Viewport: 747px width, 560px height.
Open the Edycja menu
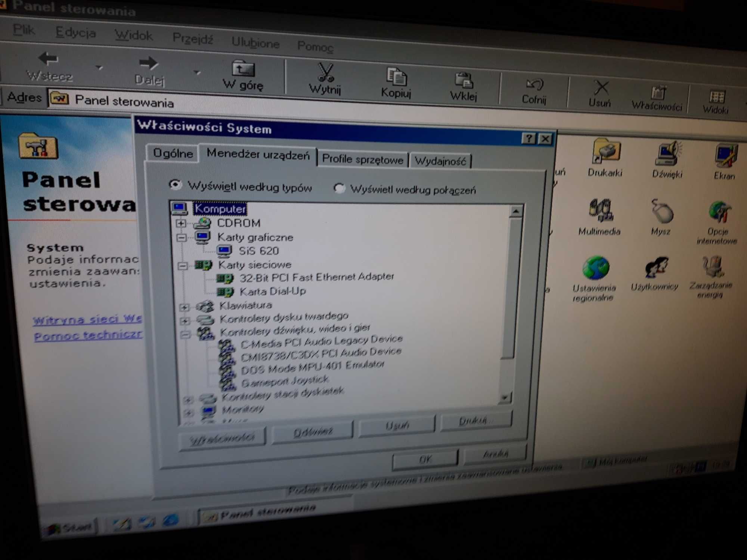coord(75,33)
